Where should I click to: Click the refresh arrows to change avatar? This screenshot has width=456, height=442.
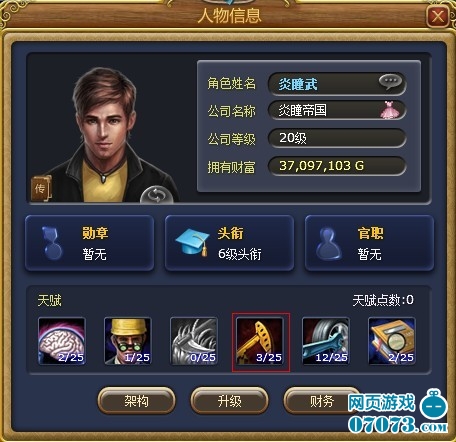(x=156, y=195)
